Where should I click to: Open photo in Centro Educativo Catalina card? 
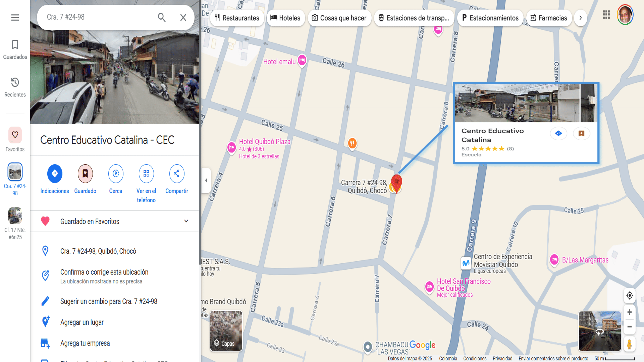[526, 103]
